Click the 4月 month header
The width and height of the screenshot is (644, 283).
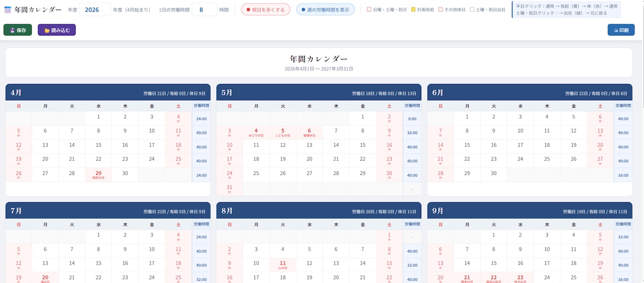(x=108, y=92)
